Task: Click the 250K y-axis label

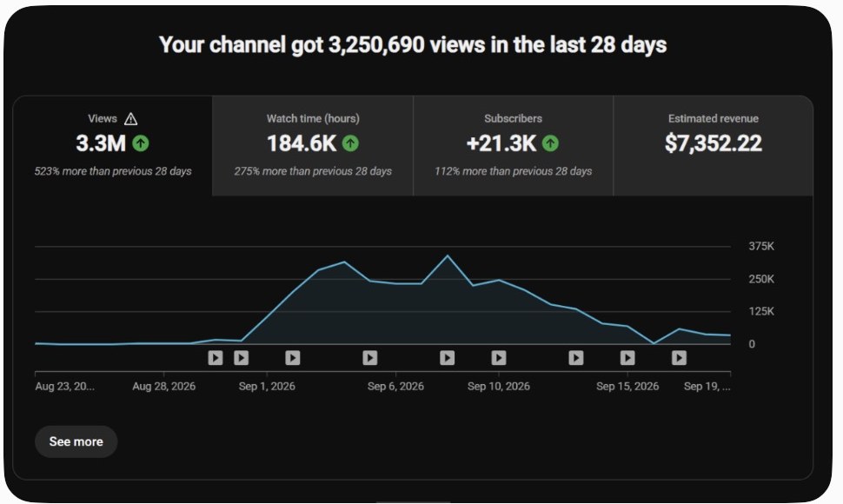Action: [x=761, y=279]
